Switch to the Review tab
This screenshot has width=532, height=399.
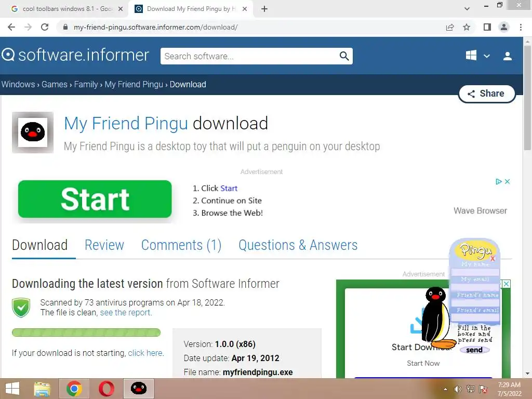point(104,245)
